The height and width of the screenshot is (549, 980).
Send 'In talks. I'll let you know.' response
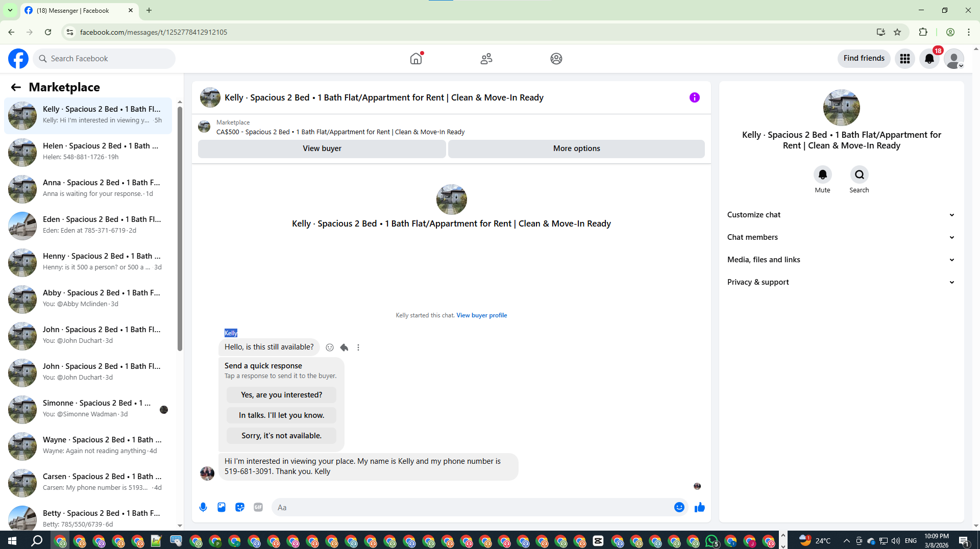click(281, 415)
